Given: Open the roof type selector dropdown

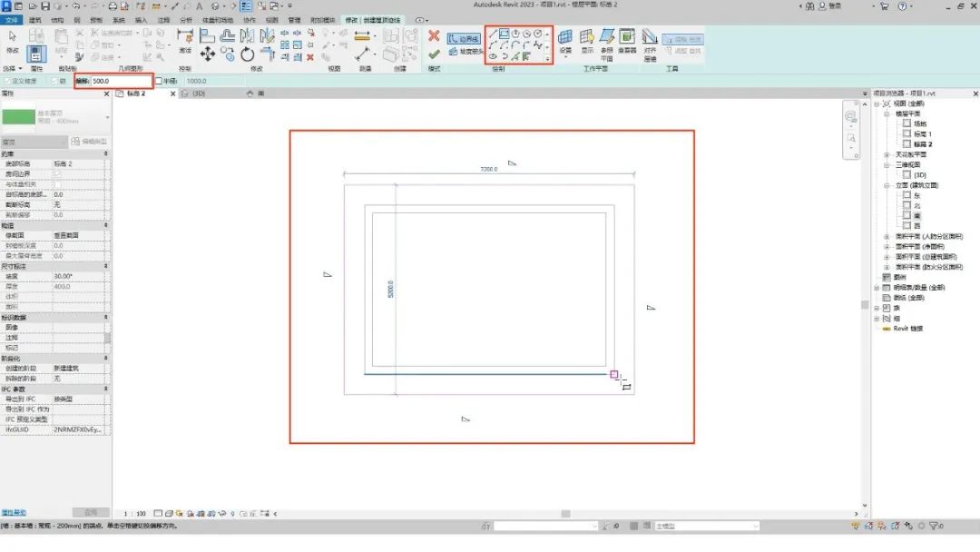Looking at the screenshot, I should coord(107,117).
